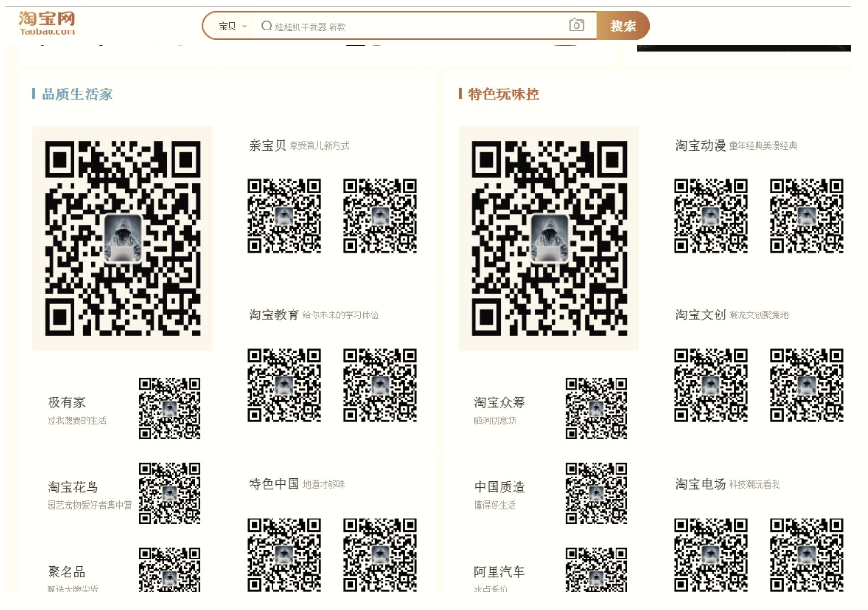Open the 阿里汽车 link
The width and height of the screenshot is (868, 610).
[499, 571]
